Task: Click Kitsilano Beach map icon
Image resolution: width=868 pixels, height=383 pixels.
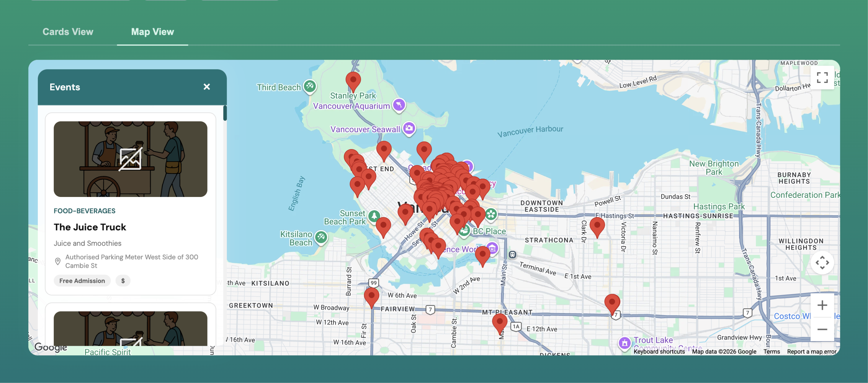Action: [x=321, y=237]
